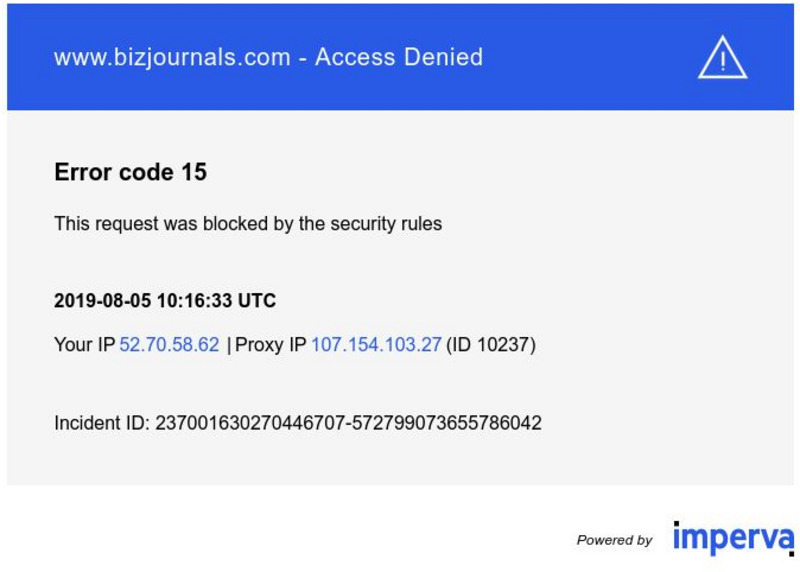Viewport: 800px width, 572px height.
Task: Click the "Powered by" footer text
Action: tap(614, 540)
